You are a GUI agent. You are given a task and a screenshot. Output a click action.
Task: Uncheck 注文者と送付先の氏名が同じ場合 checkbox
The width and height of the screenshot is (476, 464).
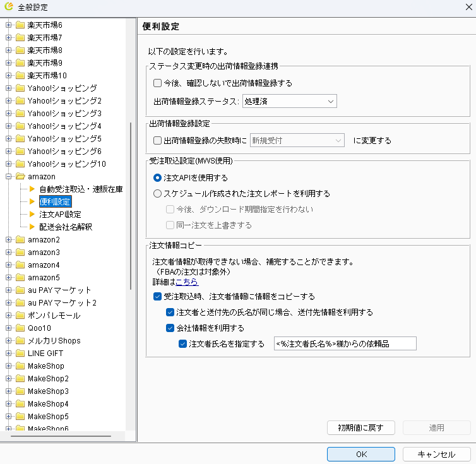click(x=170, y=312)
